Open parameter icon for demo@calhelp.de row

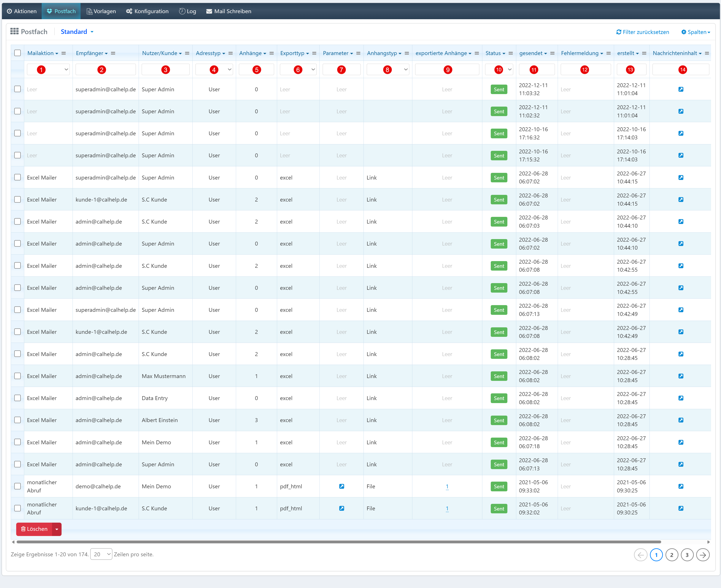tap(341, 486)
